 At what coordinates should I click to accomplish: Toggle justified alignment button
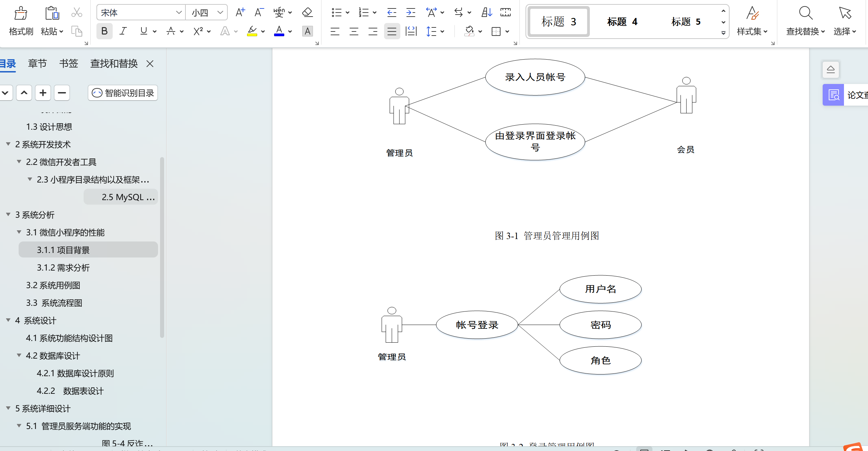coord(392,31)
